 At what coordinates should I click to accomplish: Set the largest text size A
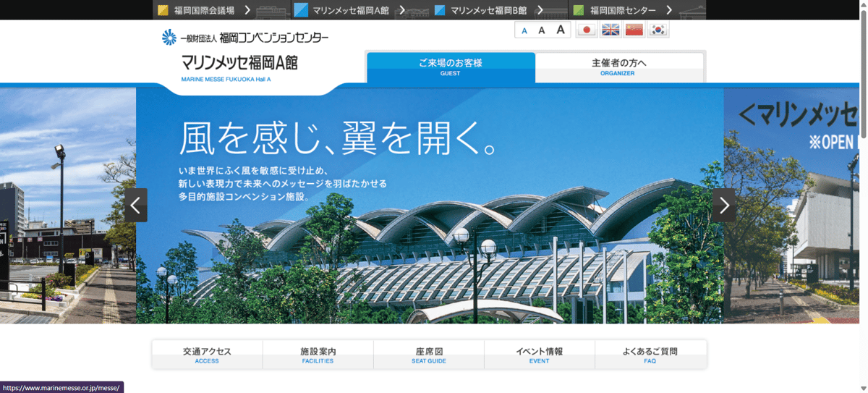[560, 30]
